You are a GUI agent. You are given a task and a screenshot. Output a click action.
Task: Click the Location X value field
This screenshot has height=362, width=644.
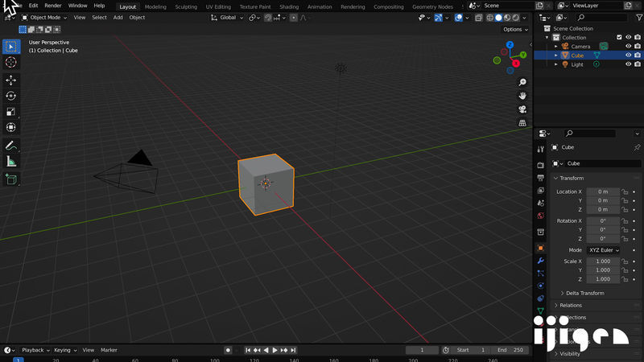(x=603, y=191)
